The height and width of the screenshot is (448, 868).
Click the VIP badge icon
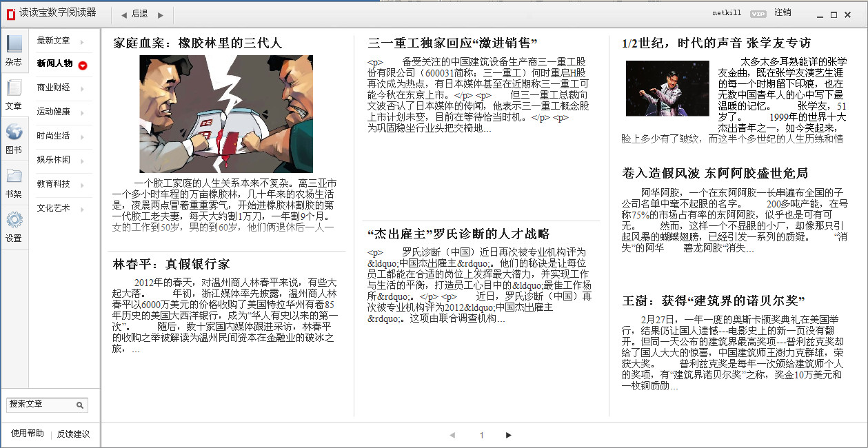coord(758,14)
